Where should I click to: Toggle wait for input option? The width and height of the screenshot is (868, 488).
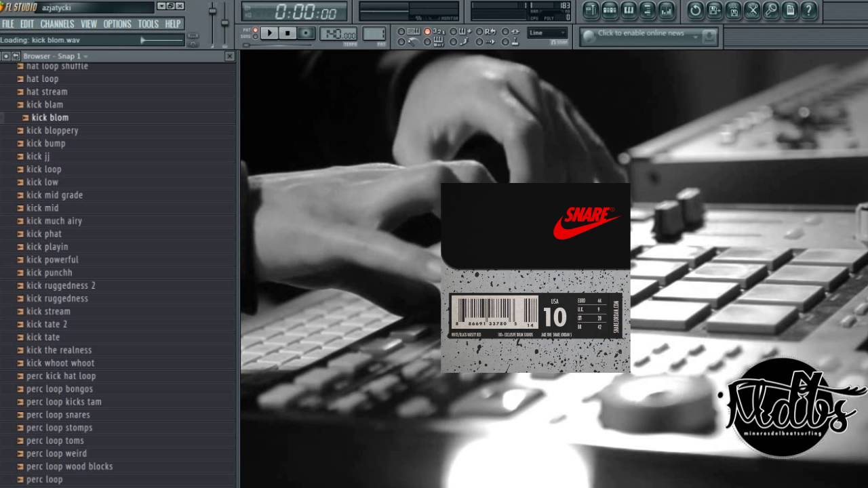click(x=435, y=42)
